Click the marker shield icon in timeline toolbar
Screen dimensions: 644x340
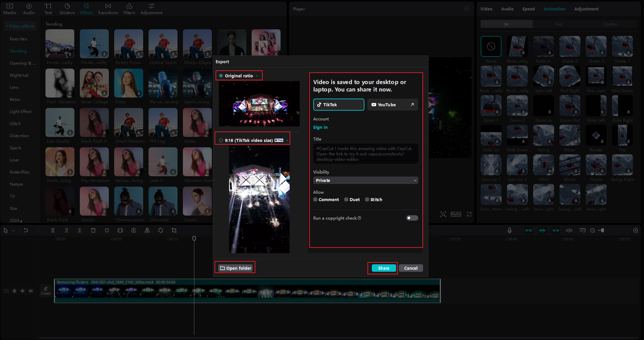pyautogui.click(x=107, y=230)
